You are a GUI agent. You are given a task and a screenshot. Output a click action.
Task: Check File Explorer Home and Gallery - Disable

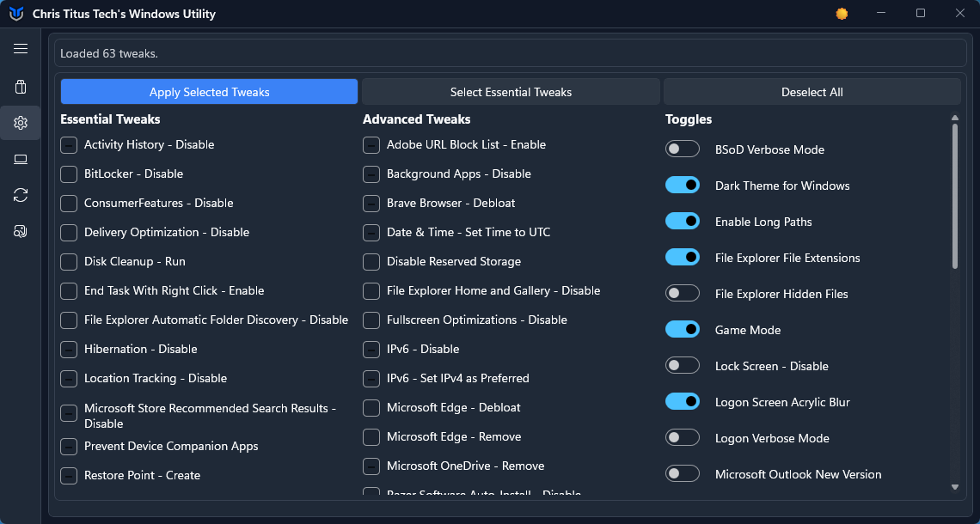[x=371, y=291]
